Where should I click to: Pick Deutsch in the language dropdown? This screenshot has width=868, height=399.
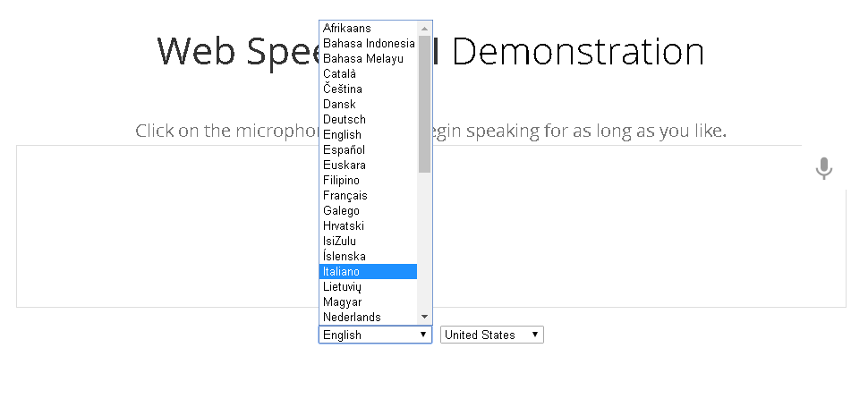(368, 120)
